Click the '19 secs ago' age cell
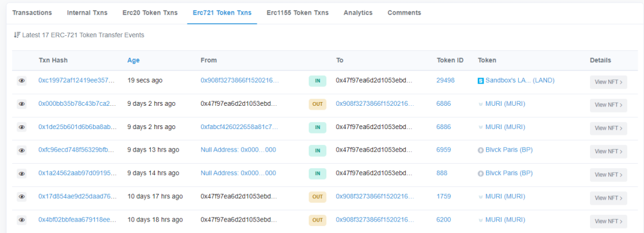Image resolution: width=644 pixels, height=233 pixels. [145, 81]
